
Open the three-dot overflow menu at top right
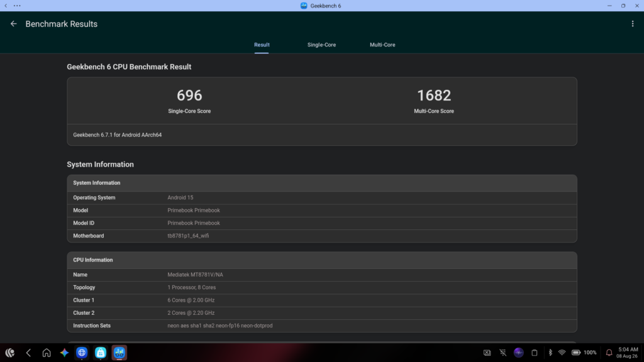(x=633, y=24)
